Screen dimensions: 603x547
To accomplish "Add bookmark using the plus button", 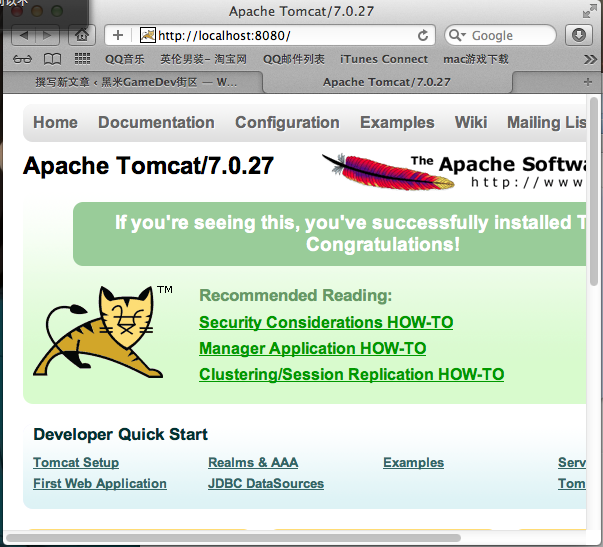I will tap(118, 35).
